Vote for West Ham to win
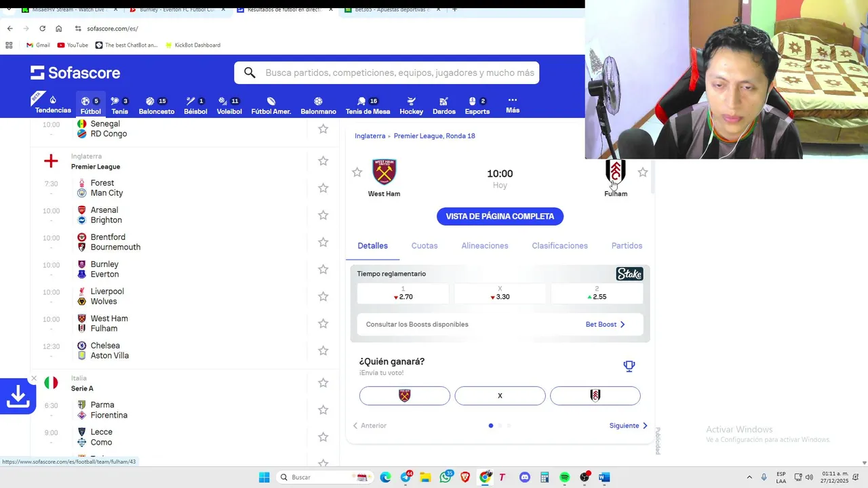 click(405, 396)
